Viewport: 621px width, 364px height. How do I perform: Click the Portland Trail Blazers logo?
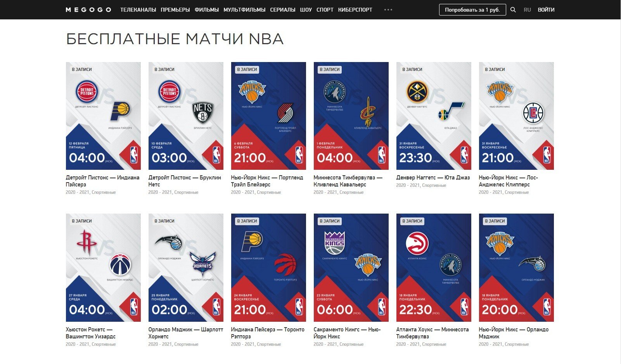(285, 113)
